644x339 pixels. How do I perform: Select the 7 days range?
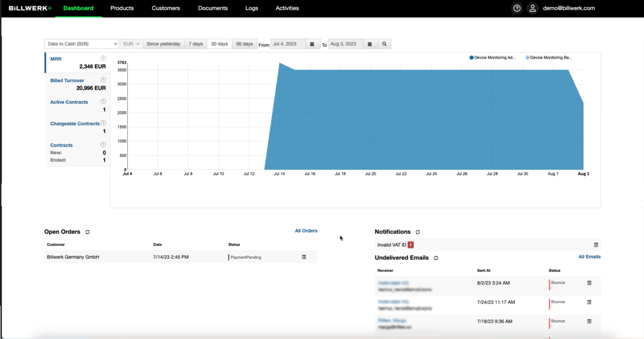click(x=196, y=44)
